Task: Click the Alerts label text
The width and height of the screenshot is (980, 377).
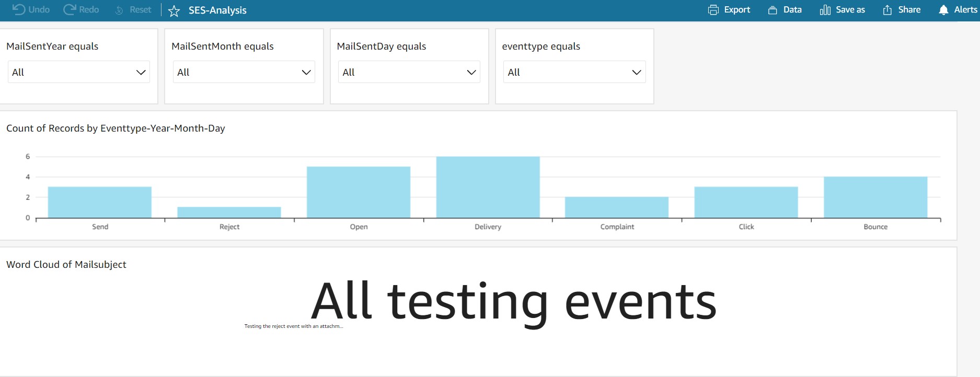Action: coord(966,9)
